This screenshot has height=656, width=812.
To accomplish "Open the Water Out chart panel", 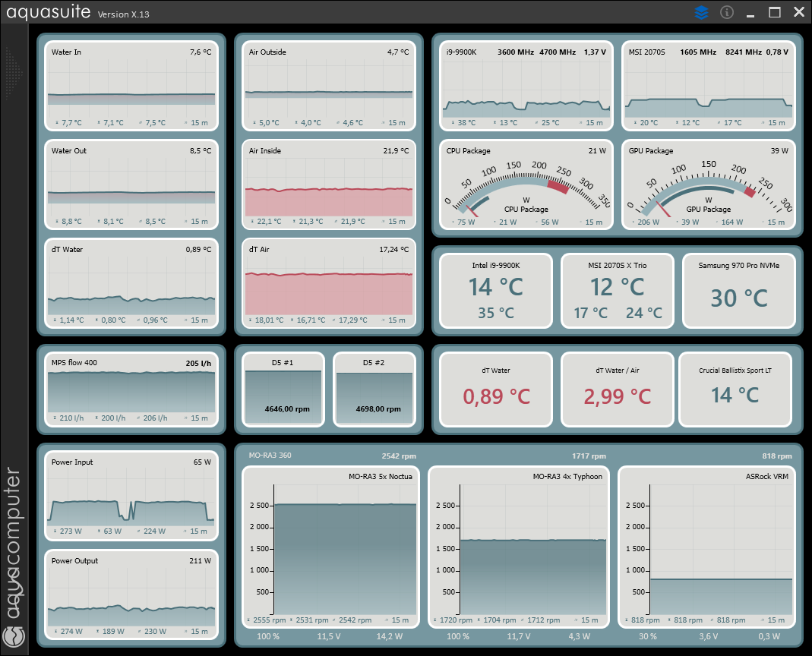I will point(131,184).
